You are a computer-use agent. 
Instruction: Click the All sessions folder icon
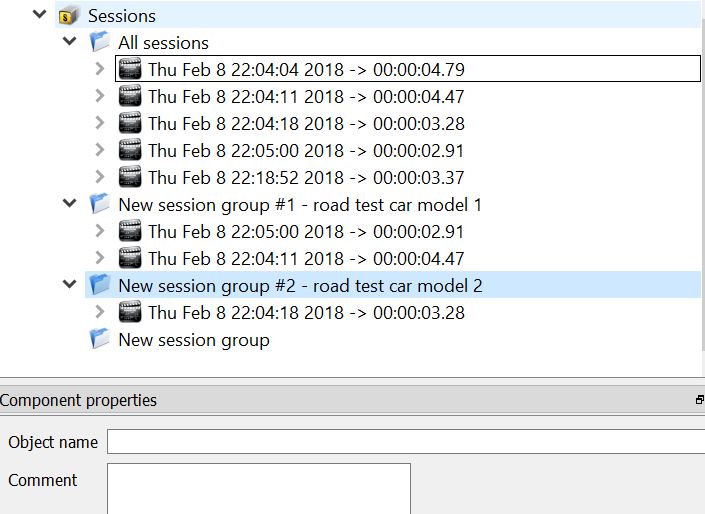pyautogui.click(x=99, y=42)
